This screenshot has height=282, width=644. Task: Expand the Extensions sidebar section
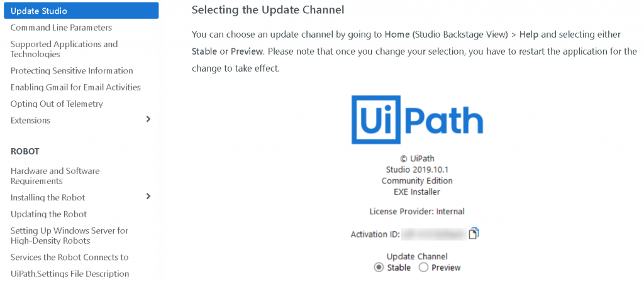click(148, 119)
